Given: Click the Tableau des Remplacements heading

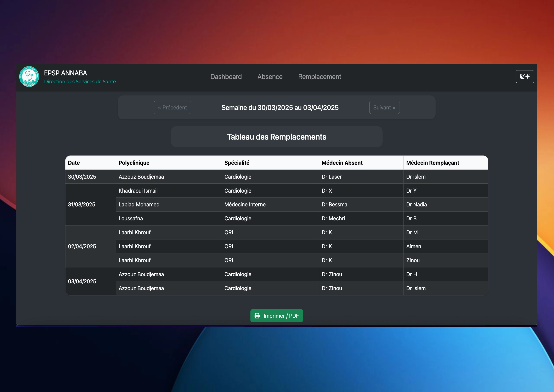Looking at the screenshot, I should 277,137.
